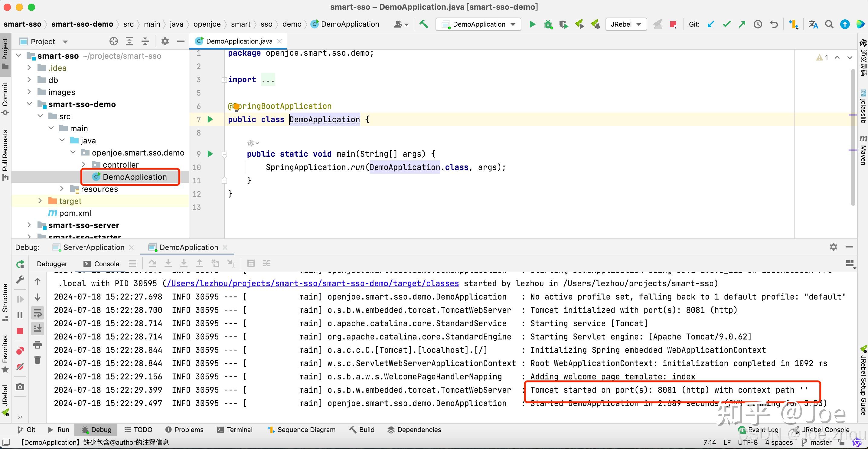Open the Problems tool window

click(x=184, y=430)
